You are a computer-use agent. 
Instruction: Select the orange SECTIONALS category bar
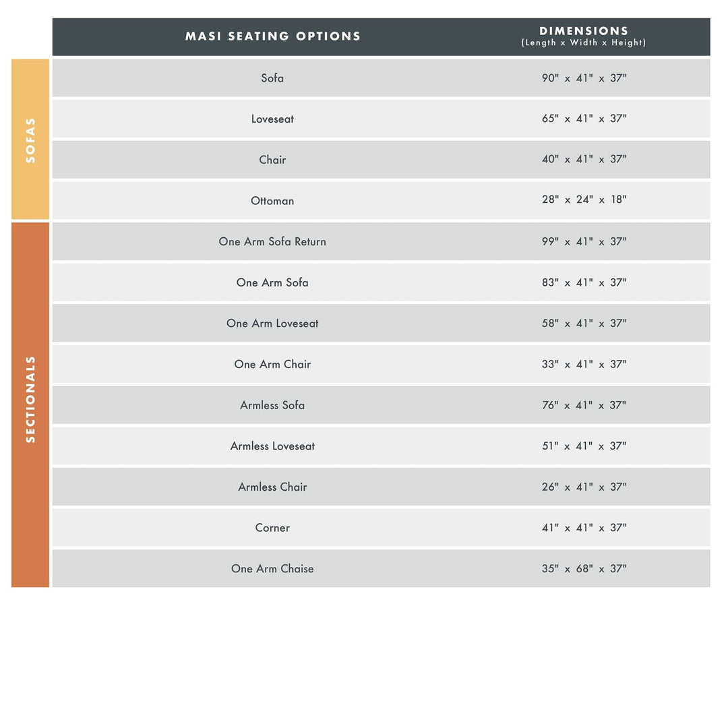30,404
